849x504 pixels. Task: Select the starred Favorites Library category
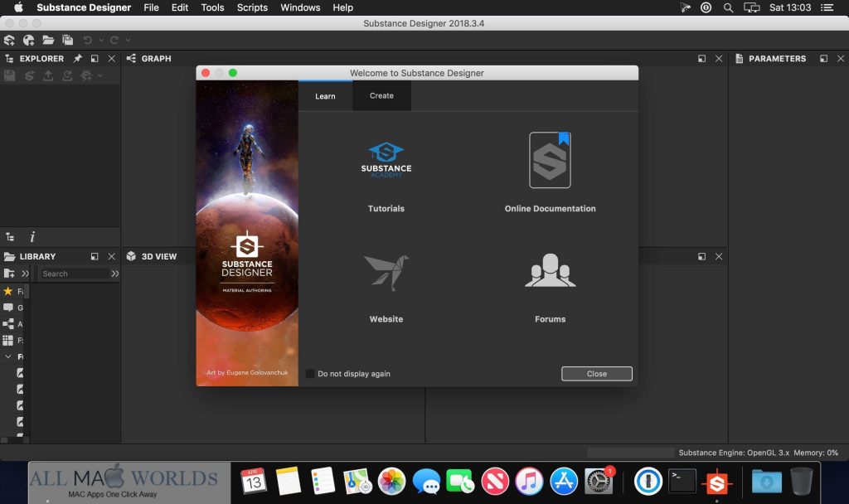(8, 291)
